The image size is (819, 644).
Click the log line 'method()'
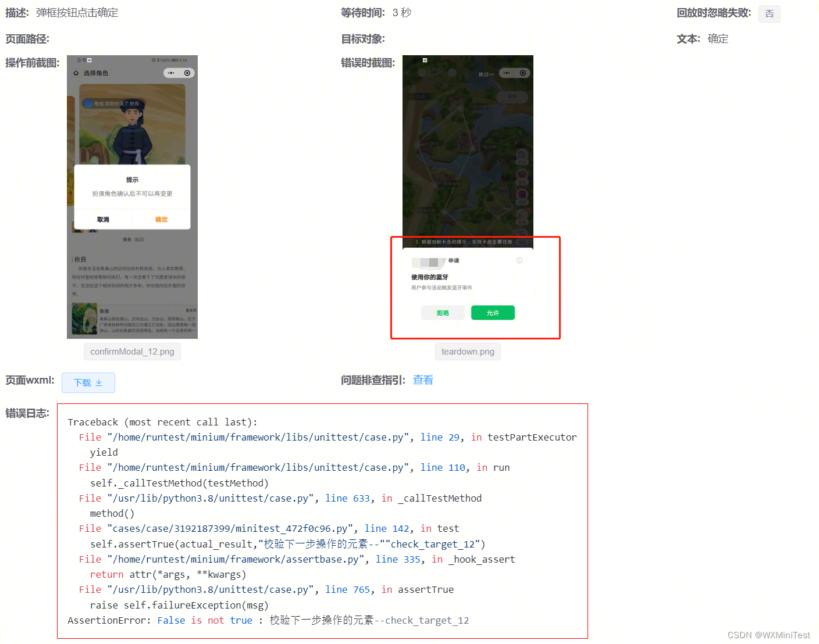click(x=112, y=513)
